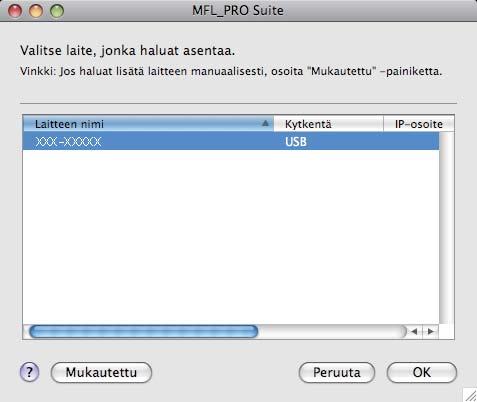477x402 pixels.
Task: Click the Peruuta button
Action: 337,372
